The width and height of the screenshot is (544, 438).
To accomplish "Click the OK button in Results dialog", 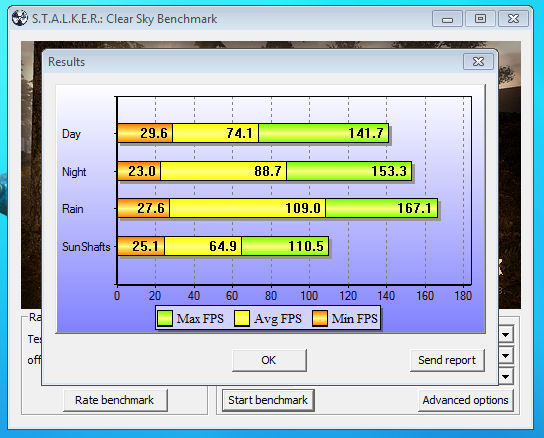I will tap(269, 360).
